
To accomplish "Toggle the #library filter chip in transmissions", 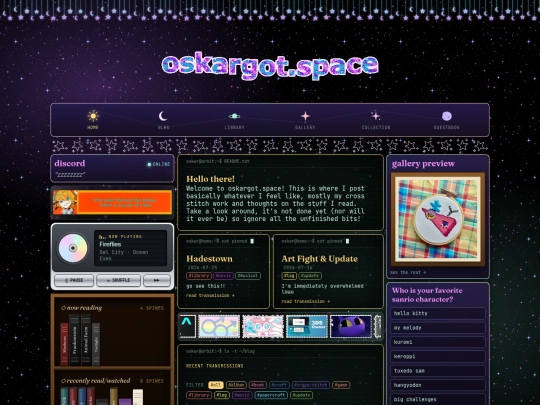I will tap(199, 395).
